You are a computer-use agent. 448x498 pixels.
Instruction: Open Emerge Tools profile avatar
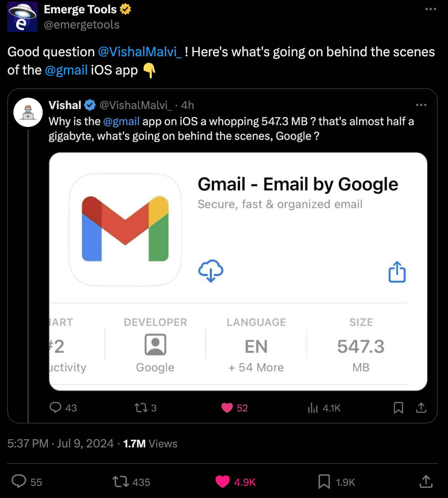22,17
